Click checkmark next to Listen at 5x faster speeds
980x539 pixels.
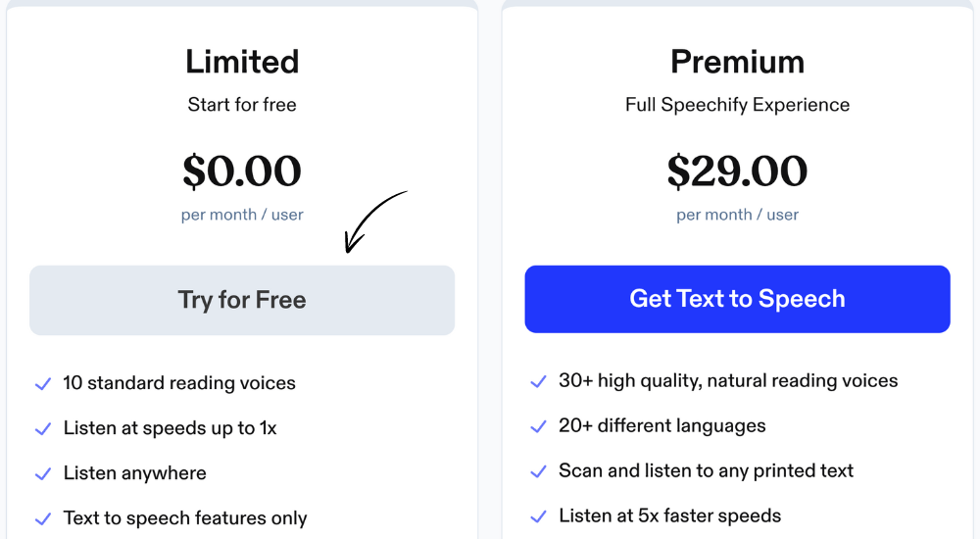[x=538, y=516]
